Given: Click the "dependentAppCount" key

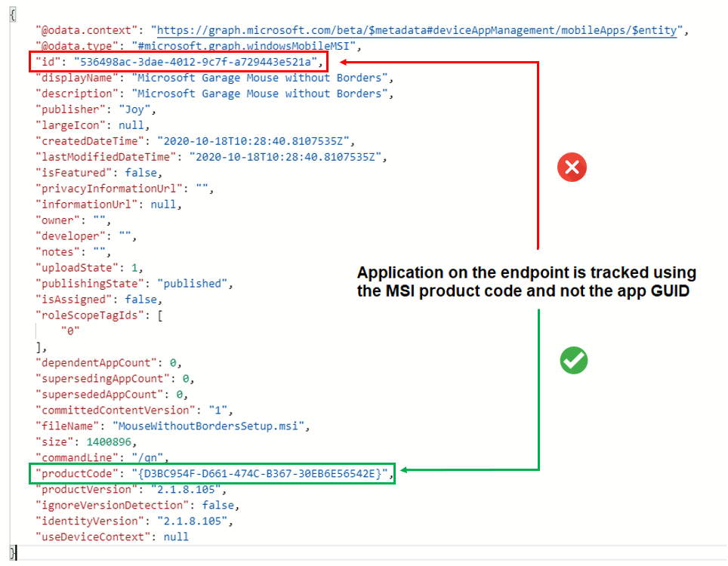Looking at the screenshot, I should (96, 363).
